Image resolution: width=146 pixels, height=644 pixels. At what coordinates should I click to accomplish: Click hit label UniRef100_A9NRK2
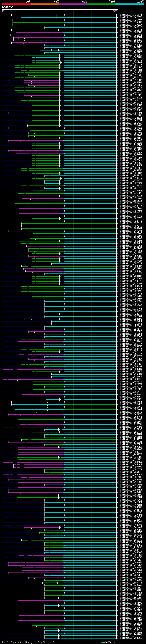(x=131, y=593)
